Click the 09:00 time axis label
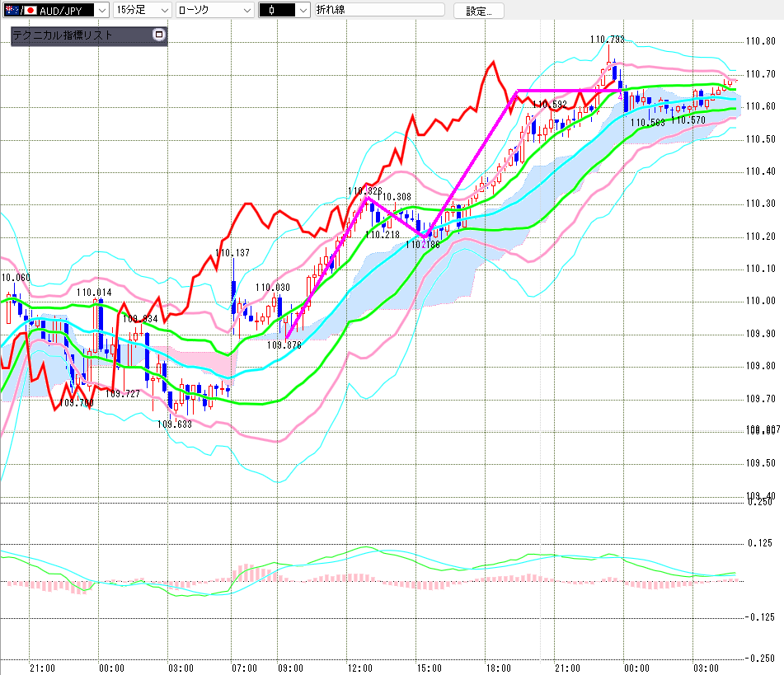This screenshot has height=675, width=784. (290, 668)
